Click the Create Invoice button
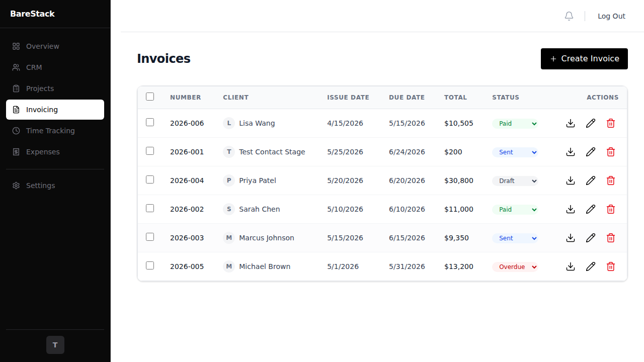 [584, 59]
